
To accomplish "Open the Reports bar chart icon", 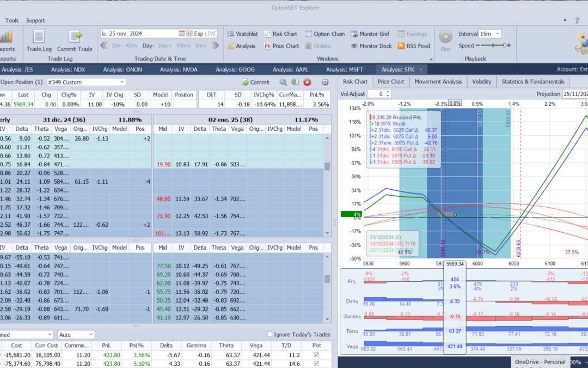I will point(6,37).
